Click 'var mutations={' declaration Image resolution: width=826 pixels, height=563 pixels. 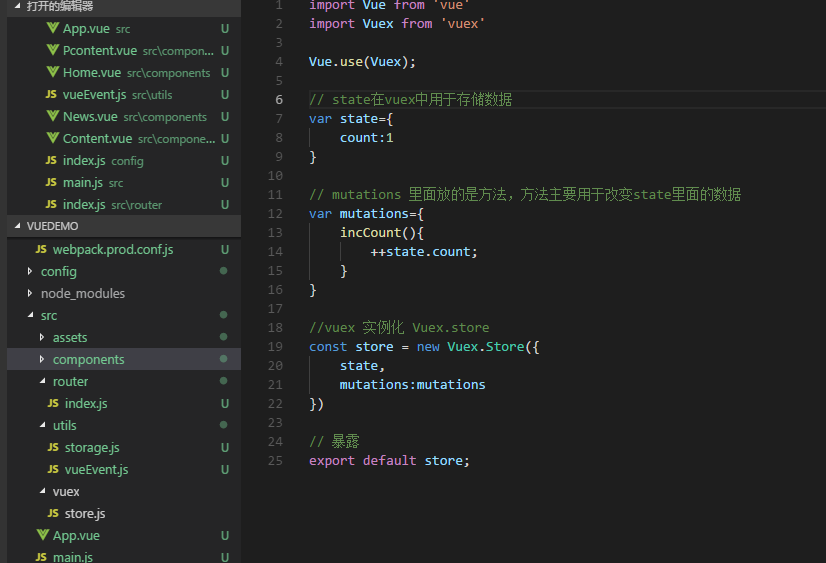coord(366,213)
